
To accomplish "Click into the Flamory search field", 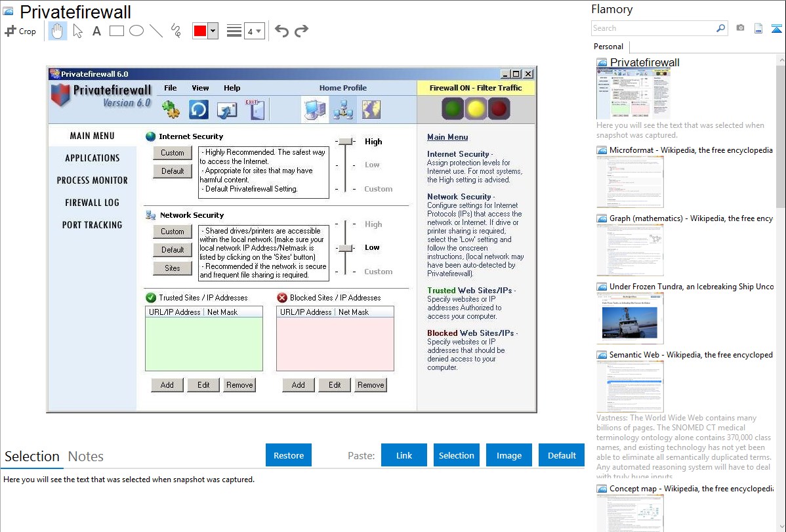I will click(653, 28).
